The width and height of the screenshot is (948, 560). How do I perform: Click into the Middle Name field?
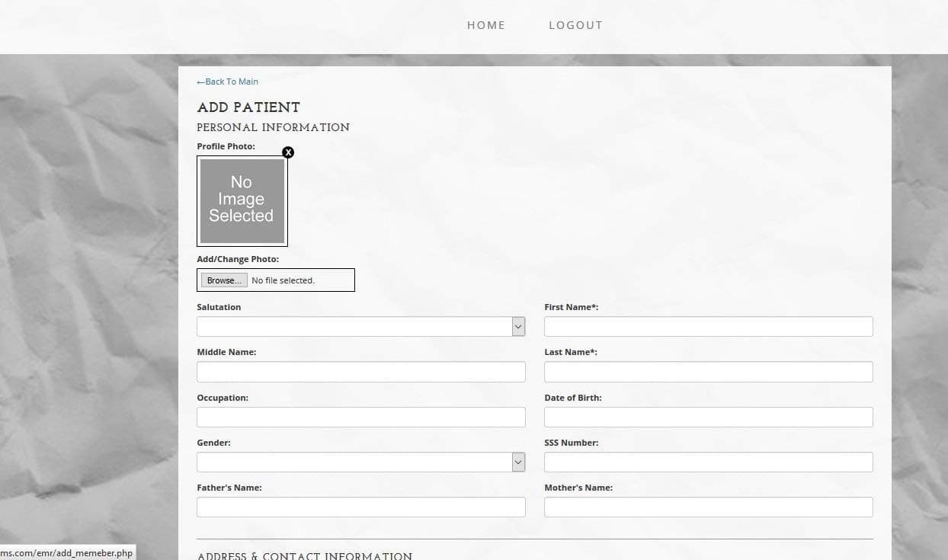point(360,372)
